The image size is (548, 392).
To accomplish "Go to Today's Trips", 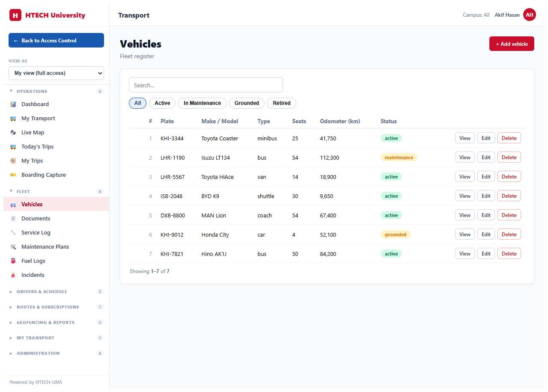I will (x=56, y=147).
